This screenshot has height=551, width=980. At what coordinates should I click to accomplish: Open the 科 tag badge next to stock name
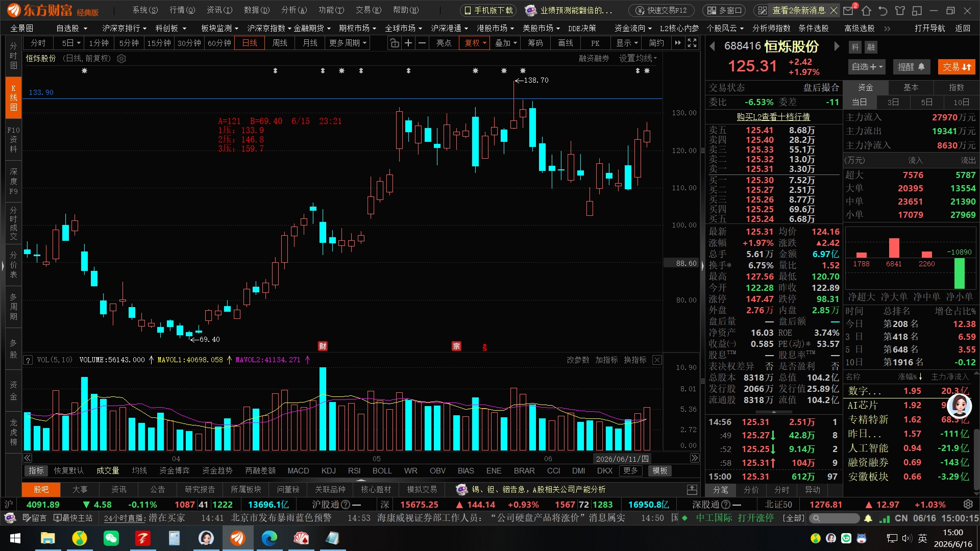[x=855, y=47]
